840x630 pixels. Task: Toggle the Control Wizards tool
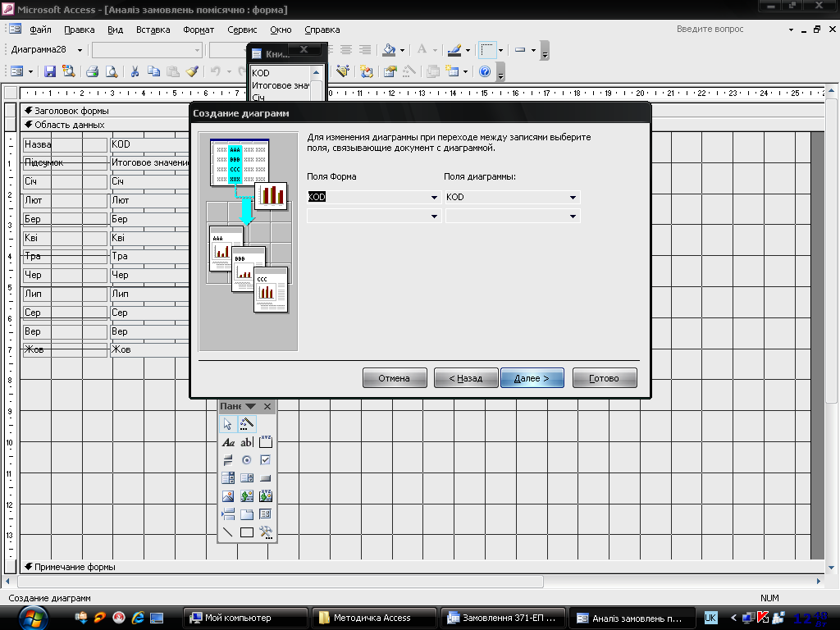point(246,424)
